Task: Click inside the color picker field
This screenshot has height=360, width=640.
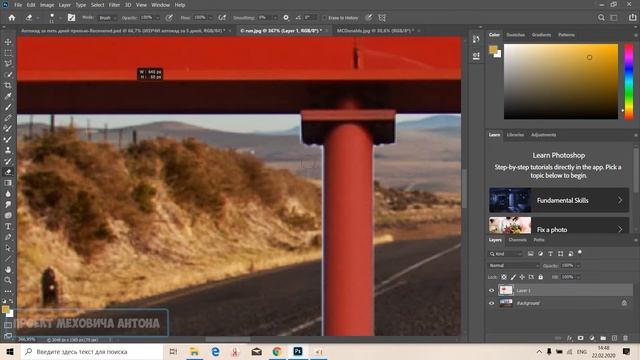Action: pos(561,81)
